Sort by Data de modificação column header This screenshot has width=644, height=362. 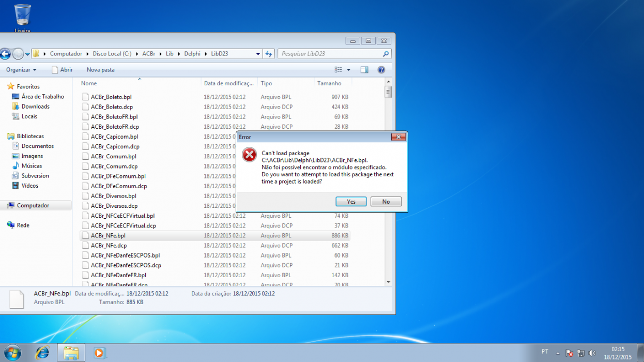[x=229, y=83]
